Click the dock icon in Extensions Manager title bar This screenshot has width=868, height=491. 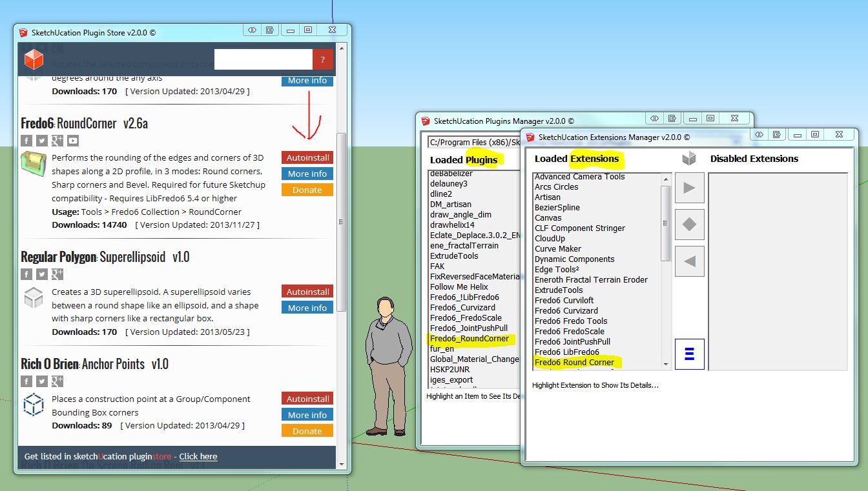pyautogui.click(x=777, y=134)
